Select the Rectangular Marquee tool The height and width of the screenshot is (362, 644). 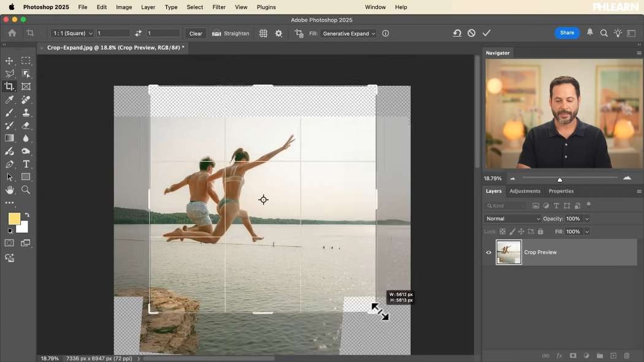(x=26, y=61)
